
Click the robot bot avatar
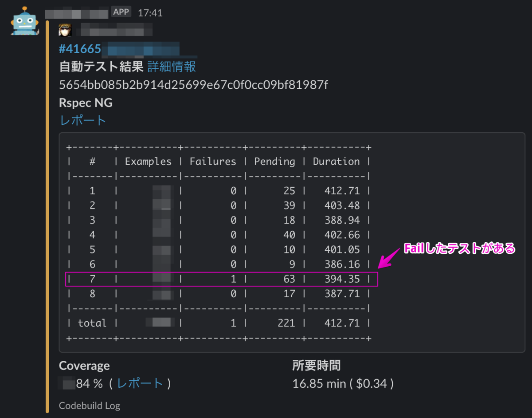coord(25,21)
